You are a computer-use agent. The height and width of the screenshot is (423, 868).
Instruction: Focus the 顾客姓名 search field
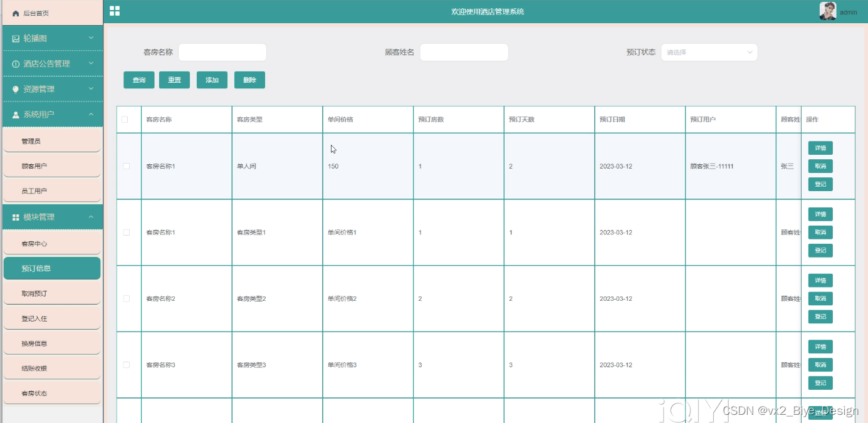tap(464, 53)
